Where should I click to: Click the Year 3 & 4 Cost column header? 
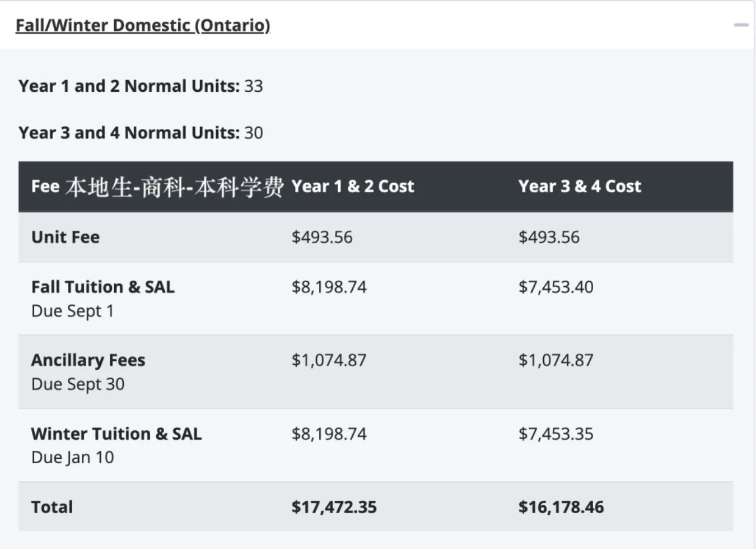tap(579, 187)
